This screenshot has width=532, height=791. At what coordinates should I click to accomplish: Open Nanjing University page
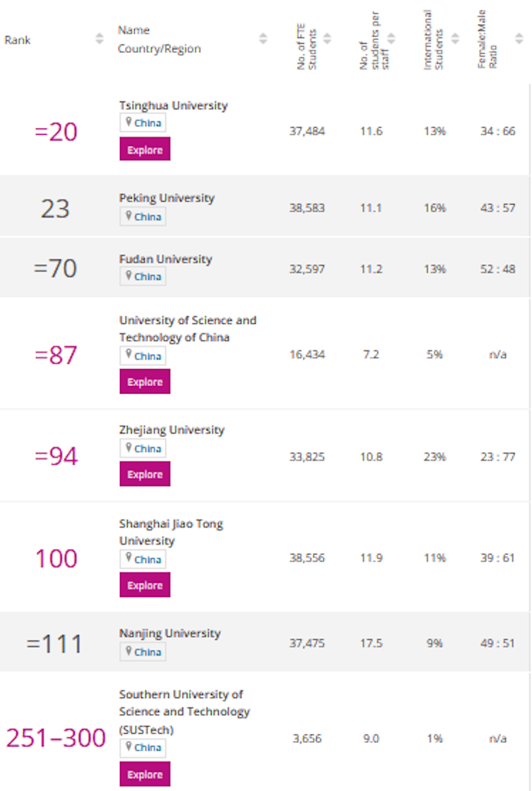(170, 634)
